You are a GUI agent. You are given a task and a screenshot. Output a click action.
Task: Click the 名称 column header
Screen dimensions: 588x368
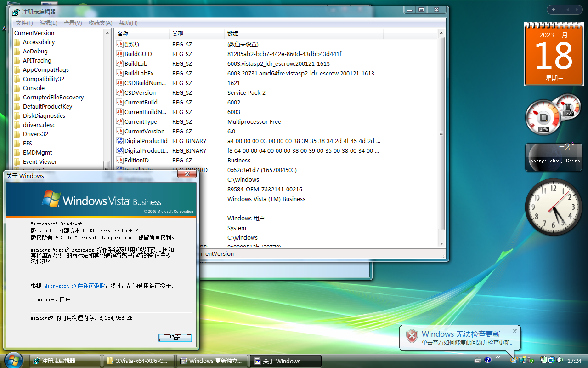coord(142,34)
